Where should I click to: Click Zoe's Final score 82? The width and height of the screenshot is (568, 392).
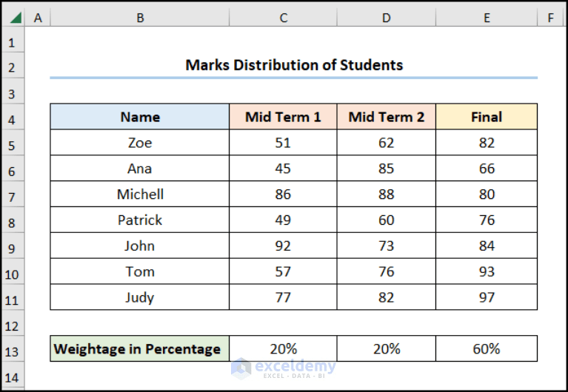[487, 143]
